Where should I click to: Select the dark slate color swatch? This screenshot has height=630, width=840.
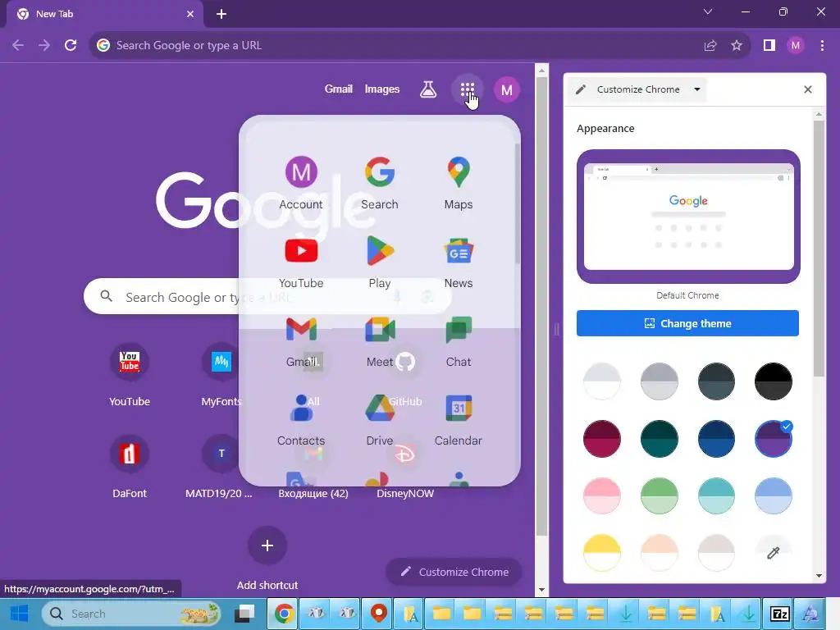coord(716,381)
